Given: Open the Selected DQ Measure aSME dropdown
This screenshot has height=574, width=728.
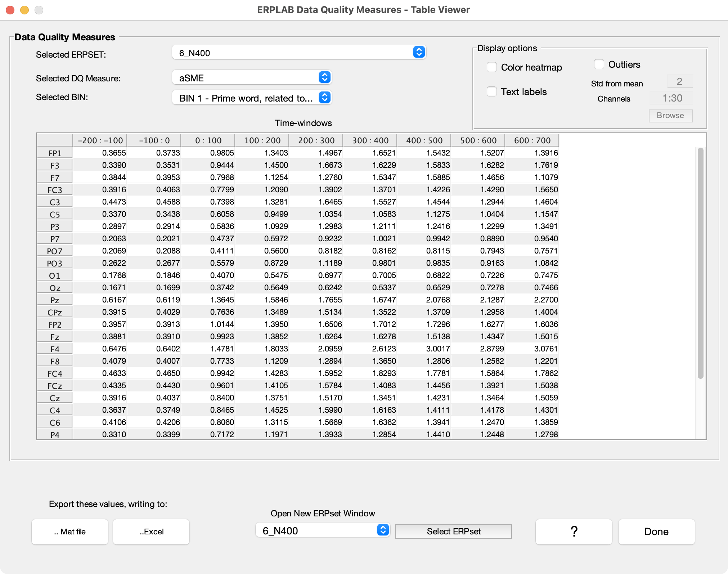Looking at the screenshot, I should click(x=252, y=78).
